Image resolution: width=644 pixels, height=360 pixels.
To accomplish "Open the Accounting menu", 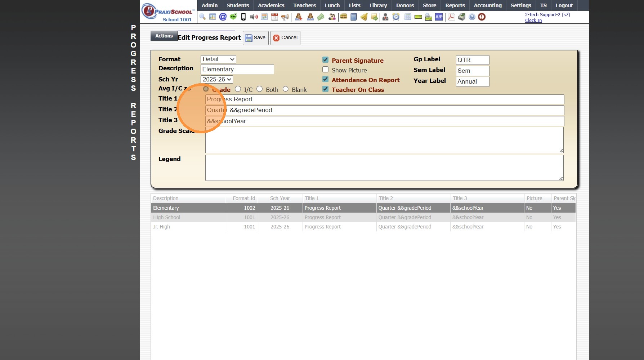I will [488, 5].
